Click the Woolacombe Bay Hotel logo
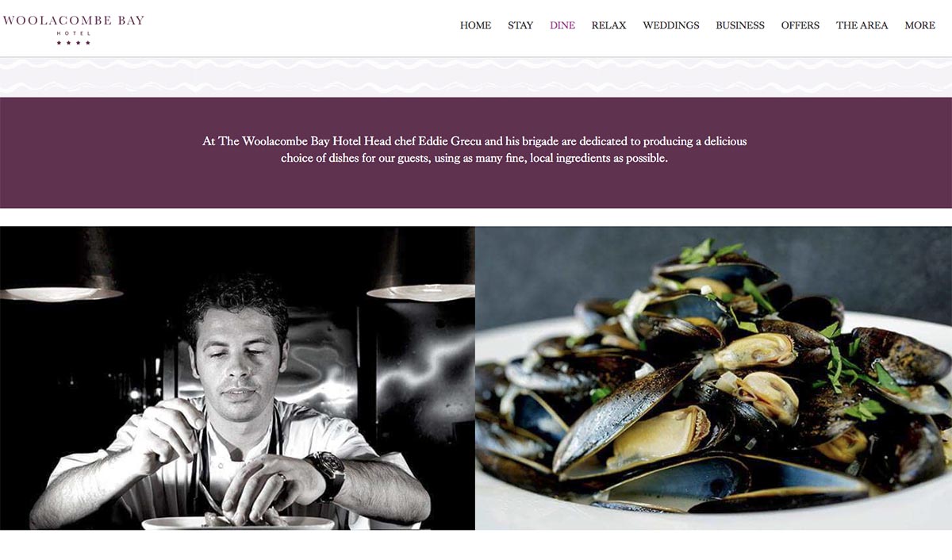The height and width of the screenshot is (560, 952). [73, 29]
